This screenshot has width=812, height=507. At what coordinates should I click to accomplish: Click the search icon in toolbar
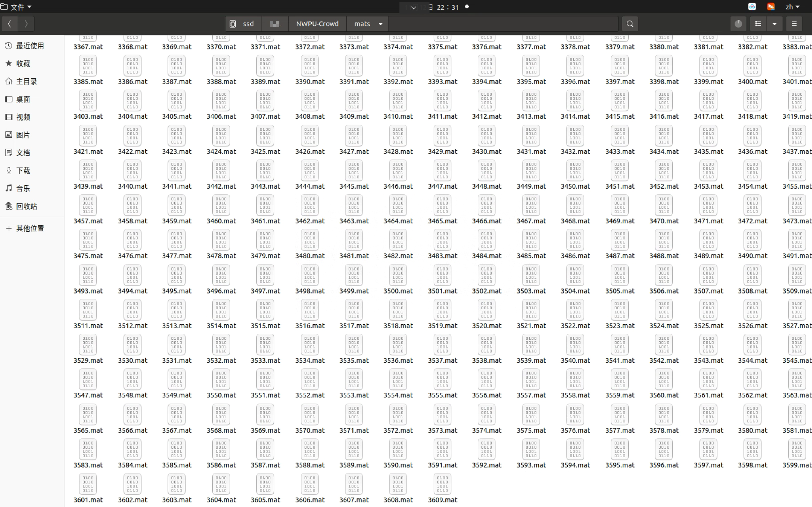click(630, 24)
